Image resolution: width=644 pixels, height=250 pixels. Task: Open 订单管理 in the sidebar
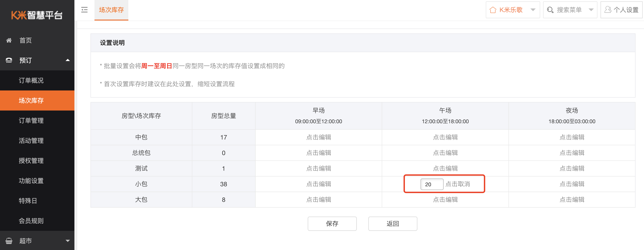click(37, 121)
